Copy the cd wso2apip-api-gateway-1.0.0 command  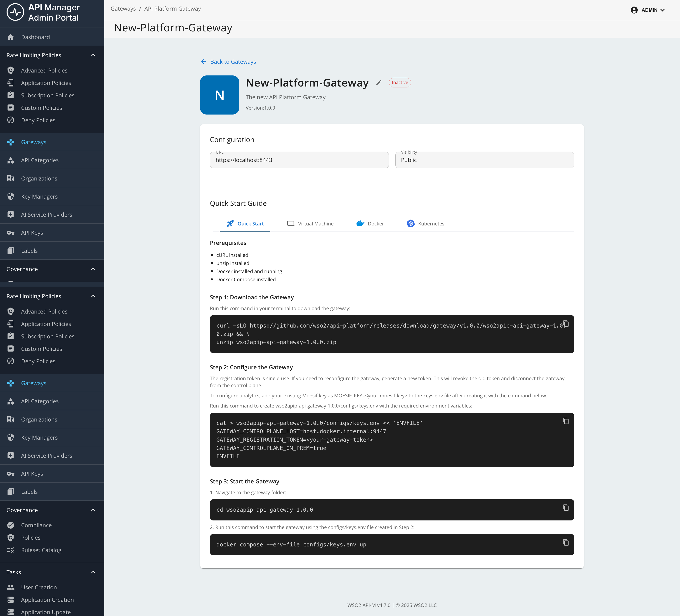(x=566, y=508)
